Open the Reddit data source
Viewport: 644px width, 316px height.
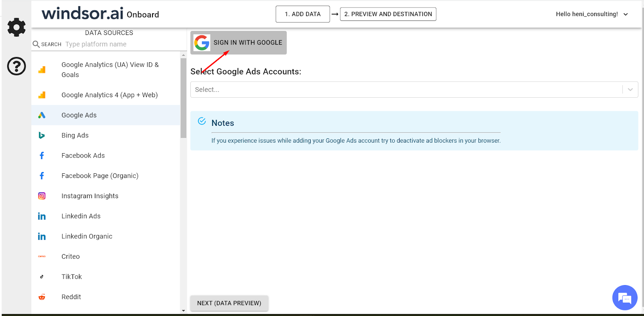106,297
